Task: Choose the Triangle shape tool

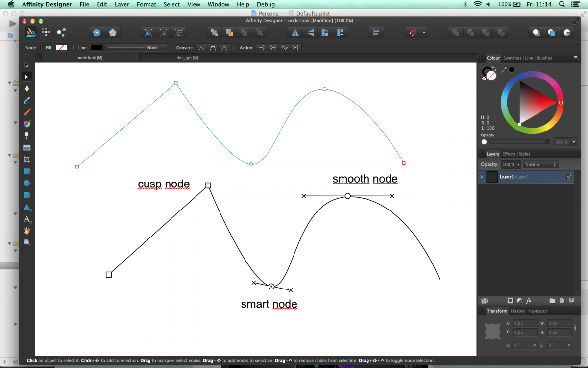Action: [x=27, y=207]
